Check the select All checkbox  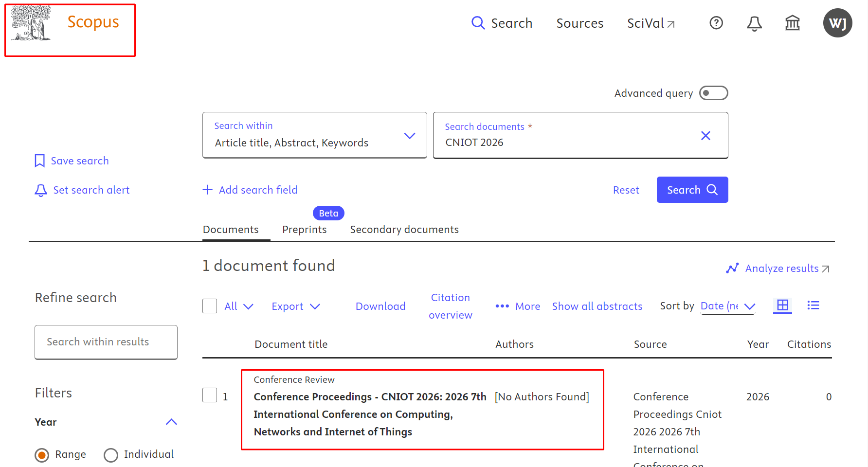[210, 306]
